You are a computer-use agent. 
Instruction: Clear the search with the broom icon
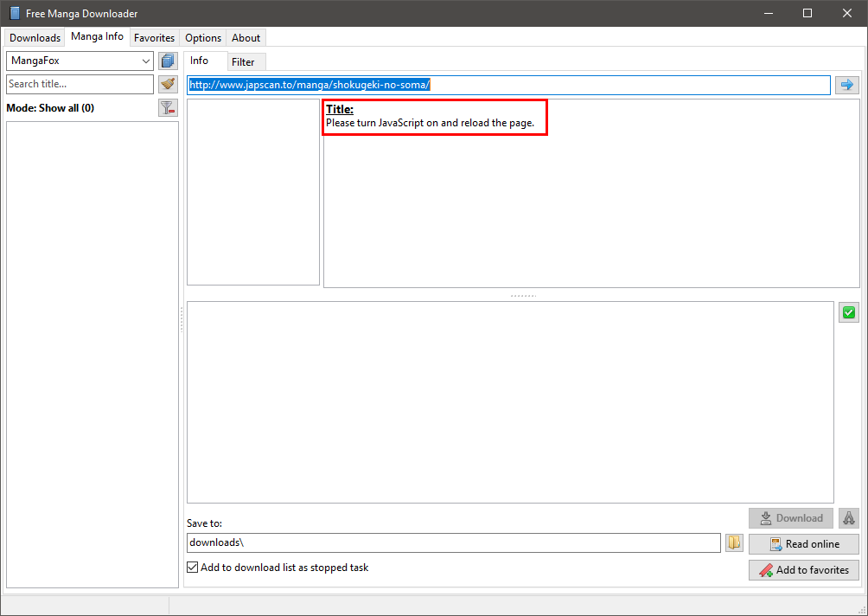(168, 84)
